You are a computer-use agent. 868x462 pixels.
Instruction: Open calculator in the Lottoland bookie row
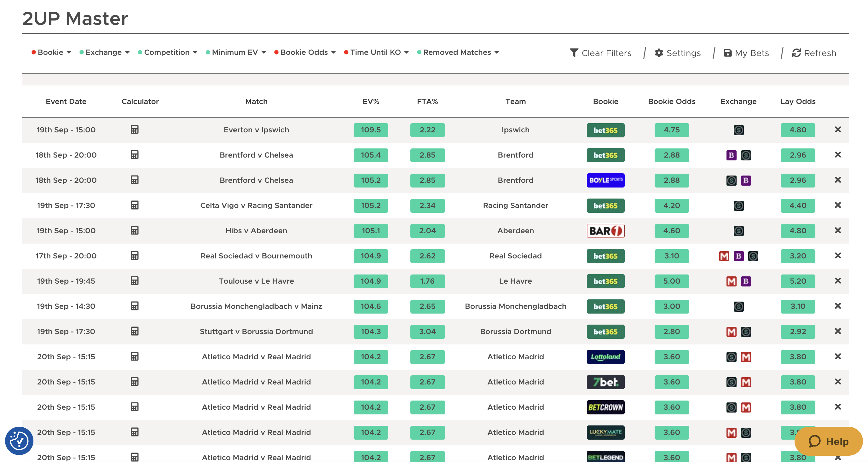click(135, 356)
